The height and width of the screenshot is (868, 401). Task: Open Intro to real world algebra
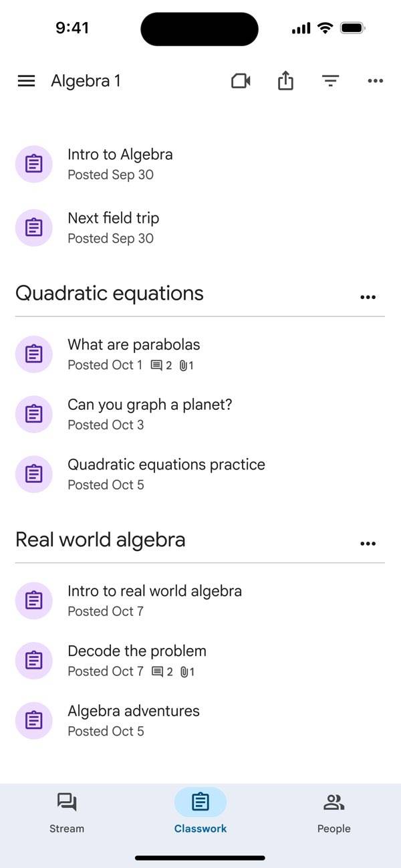click(x=154, y=600)
